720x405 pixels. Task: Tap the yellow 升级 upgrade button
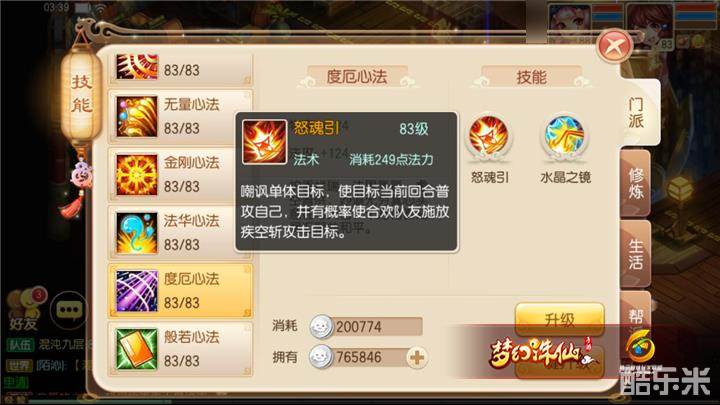559,319
